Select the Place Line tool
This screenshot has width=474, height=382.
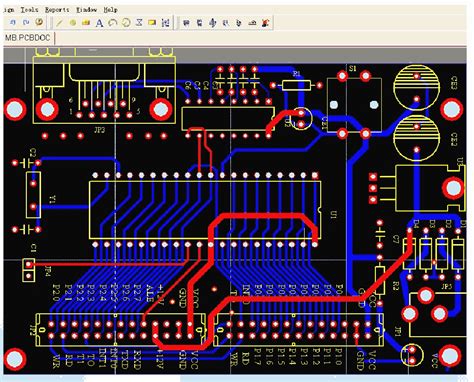tap(59, 23)
